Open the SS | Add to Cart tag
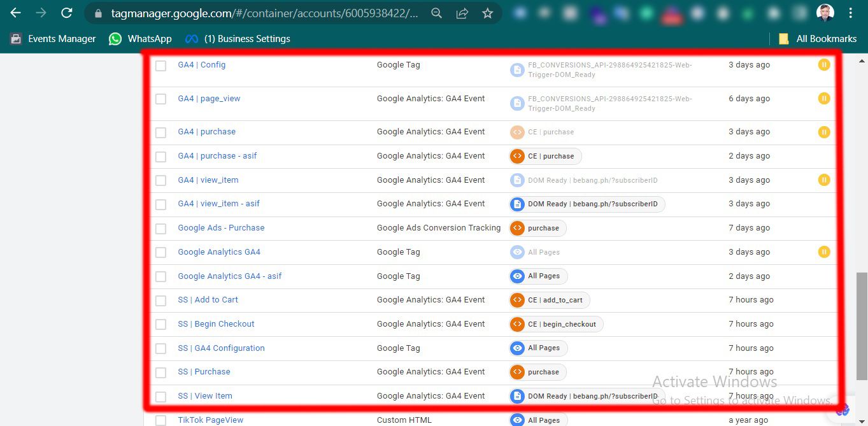 pyautogui.click(x=208, y=300)
